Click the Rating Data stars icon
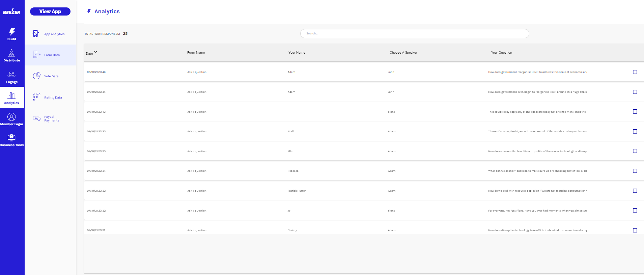The width and height of the screenshot is (644, 275). tap(36, 97)
